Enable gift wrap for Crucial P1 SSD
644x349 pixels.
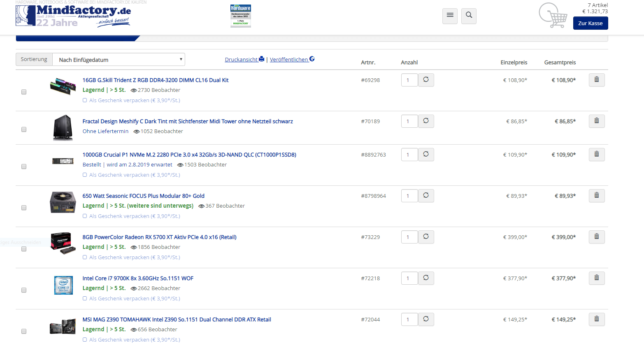coord(85,175)
